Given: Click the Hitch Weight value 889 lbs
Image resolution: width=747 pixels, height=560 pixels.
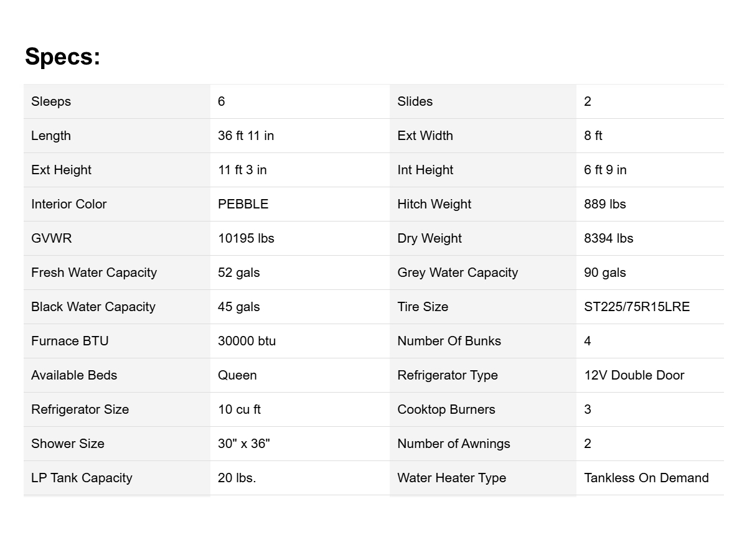Looking at the screenshot, I should click(605, 204).
